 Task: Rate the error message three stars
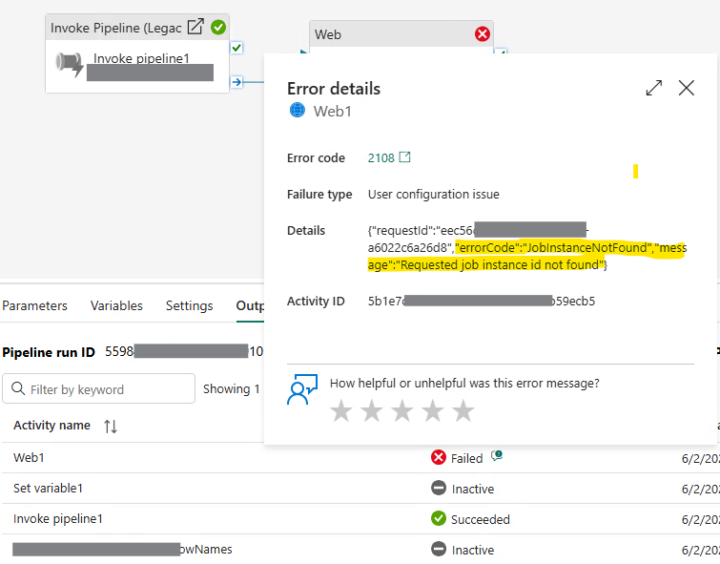(402, 411)
